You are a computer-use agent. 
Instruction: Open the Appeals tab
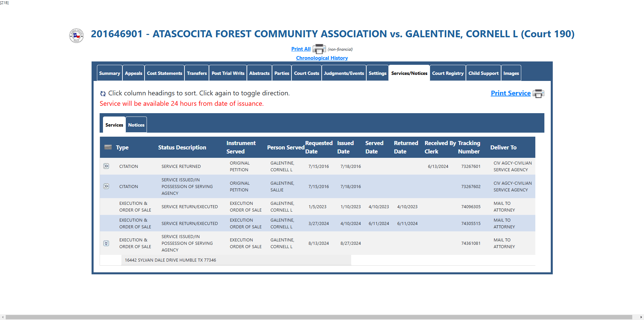click(x=133, y=73)
